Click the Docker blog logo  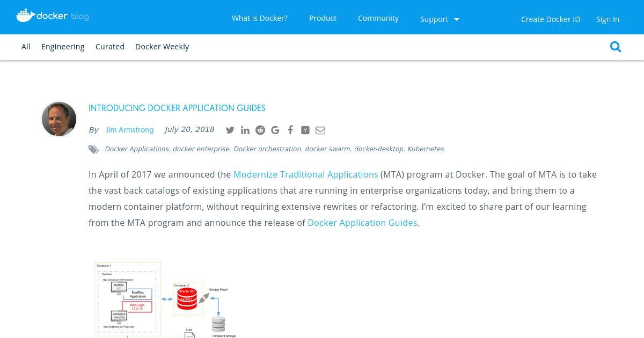click(x=53, y=16)
